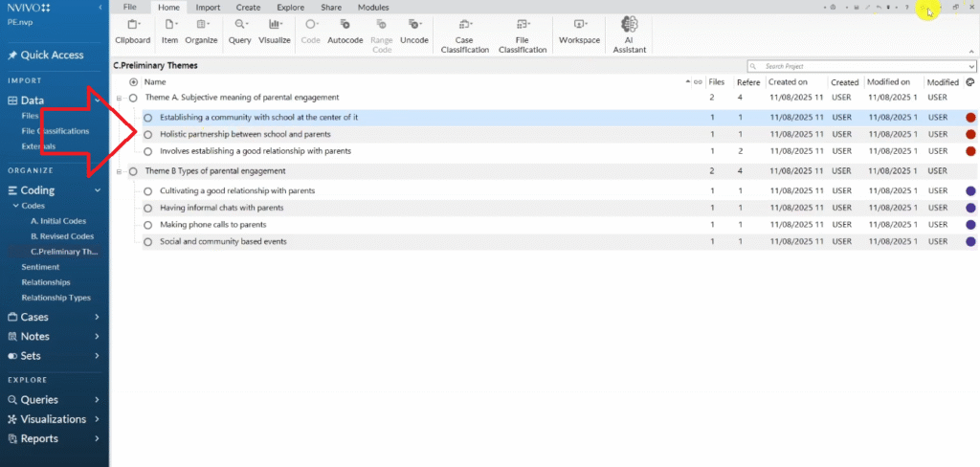Click the Workspace ribbon icon
980x467 pixels.
[x=579, y=31]
